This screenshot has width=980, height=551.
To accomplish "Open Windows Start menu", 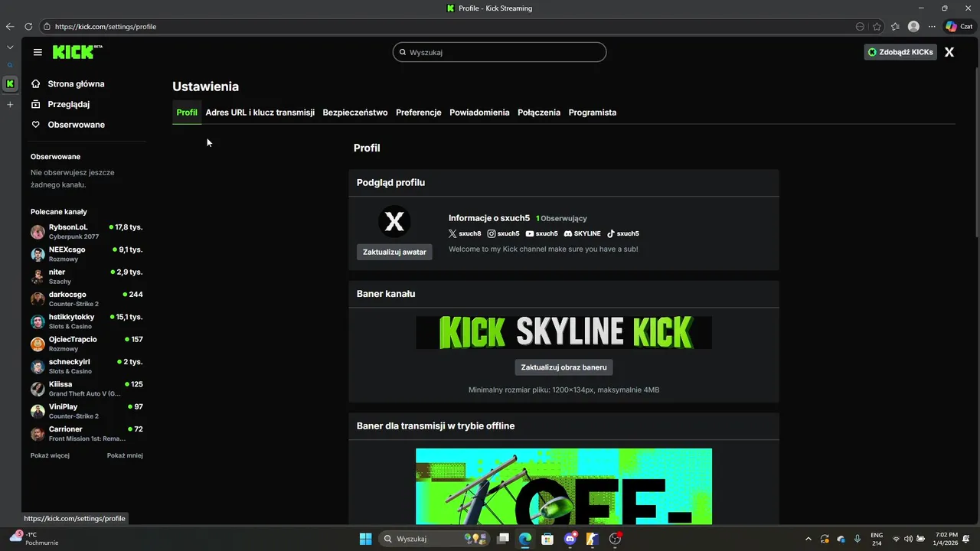I will click(x=366, y=539).
